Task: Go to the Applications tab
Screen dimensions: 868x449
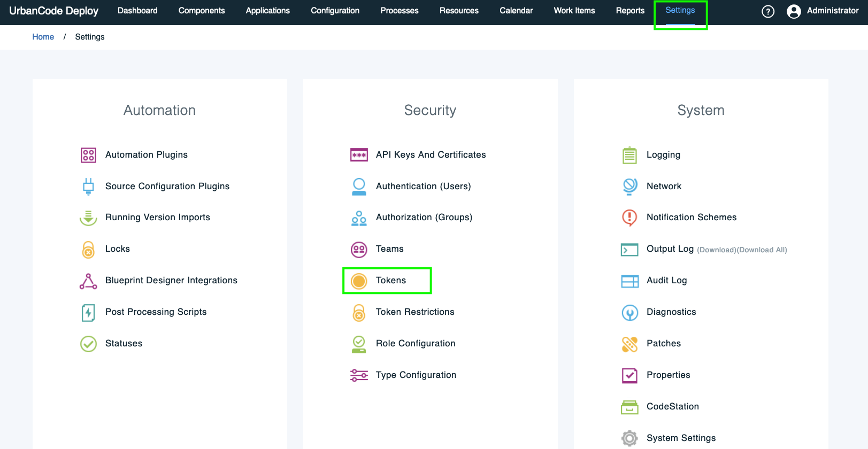Action: coord(268,11)
